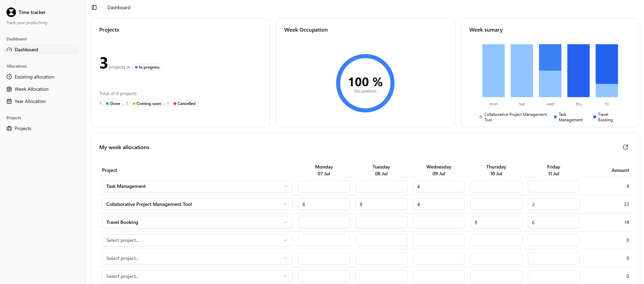Viewport: 644px width, 284px height.
Task: Click the 'Monday 07 Jul' column header
Action: pyautogui.click(x=324, y=170)
